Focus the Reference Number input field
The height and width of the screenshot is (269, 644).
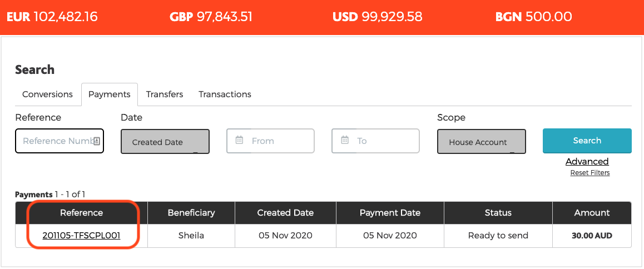(x=60, y=141)
